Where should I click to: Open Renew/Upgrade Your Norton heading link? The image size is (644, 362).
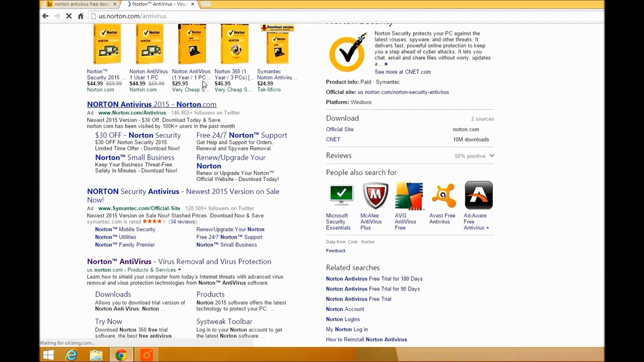click(231, 161)
